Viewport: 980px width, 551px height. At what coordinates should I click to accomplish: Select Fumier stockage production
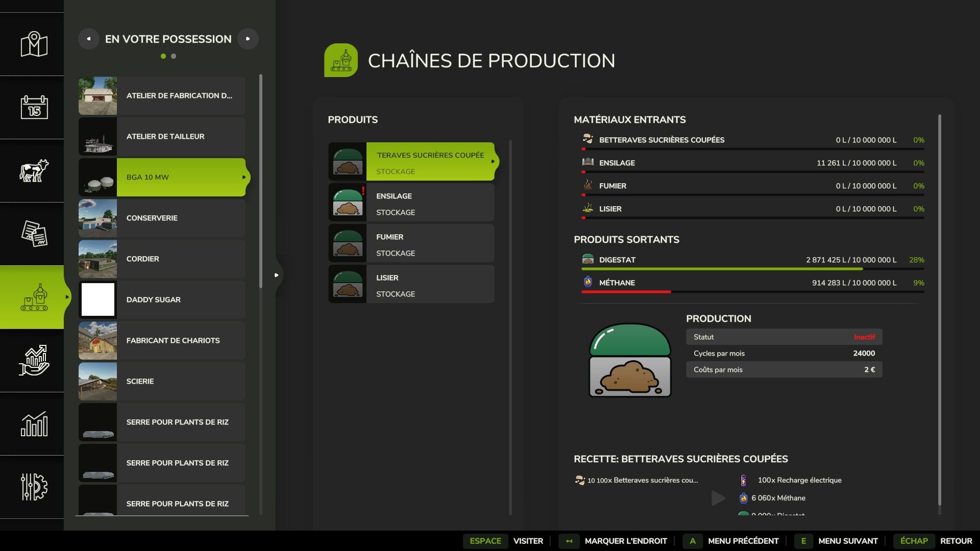click(411, 244)
